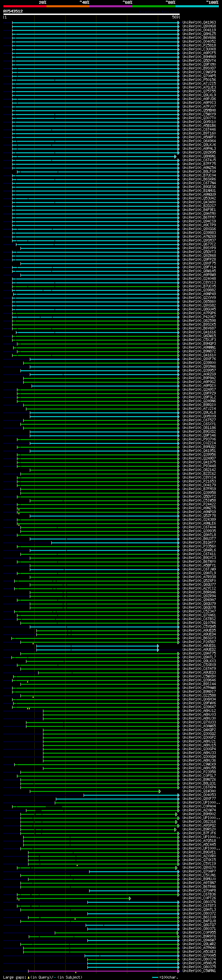Select hit label UniRef100_Q41963
Screen dimensions: 222x980
click(199, 23)
